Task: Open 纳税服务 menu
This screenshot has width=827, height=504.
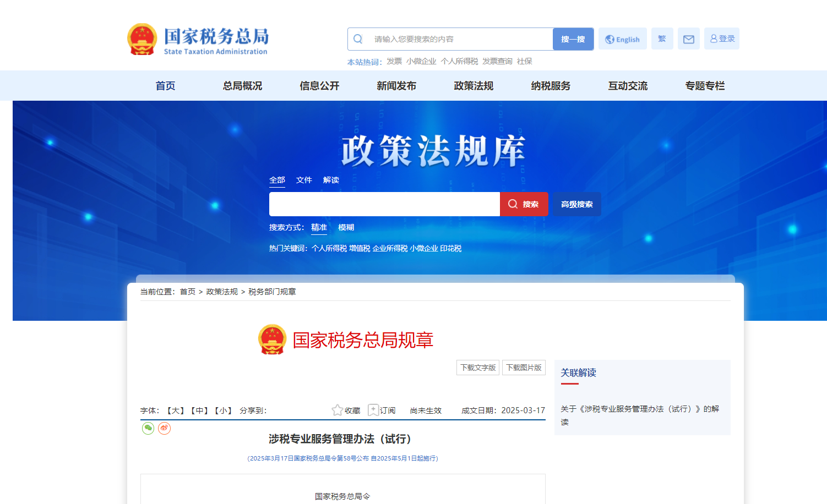Action: click(551, 86)
